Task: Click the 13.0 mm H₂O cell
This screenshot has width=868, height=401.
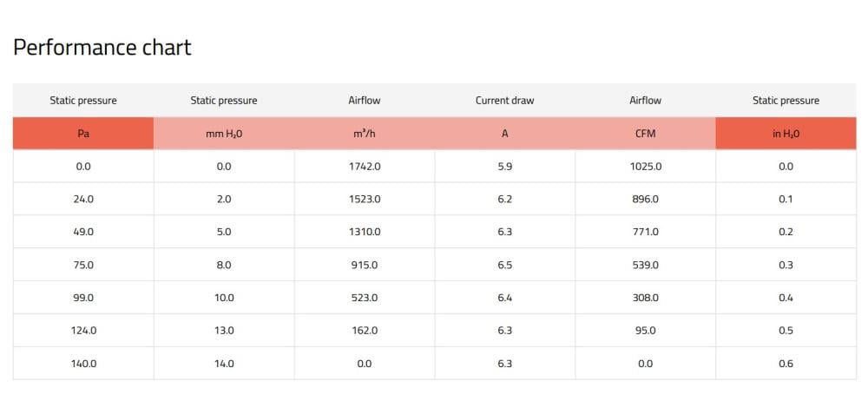Action: point(224,331)
